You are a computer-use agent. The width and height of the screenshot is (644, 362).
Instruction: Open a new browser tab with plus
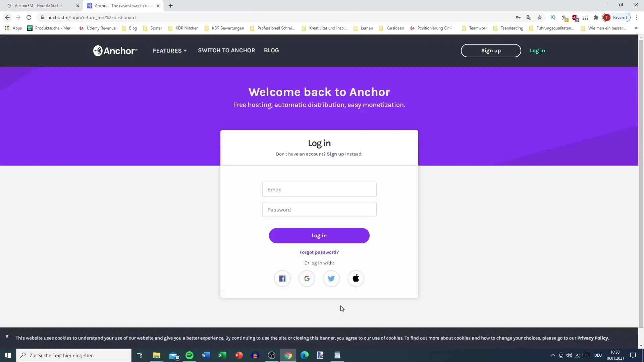pos(171,6)
